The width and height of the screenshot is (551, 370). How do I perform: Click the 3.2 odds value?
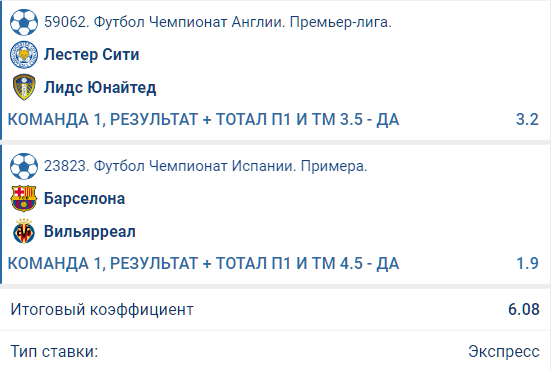527,119
